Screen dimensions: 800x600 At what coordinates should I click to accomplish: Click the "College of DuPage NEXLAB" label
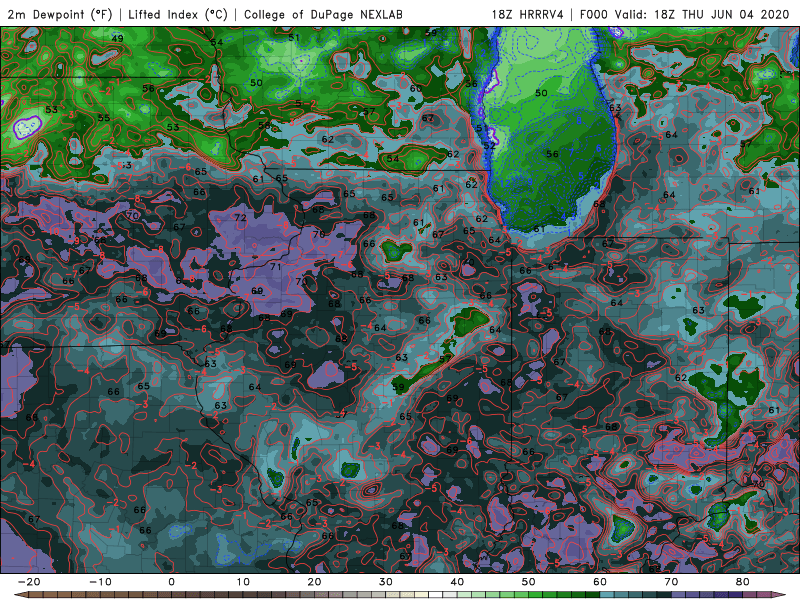[x=323, y=14]
